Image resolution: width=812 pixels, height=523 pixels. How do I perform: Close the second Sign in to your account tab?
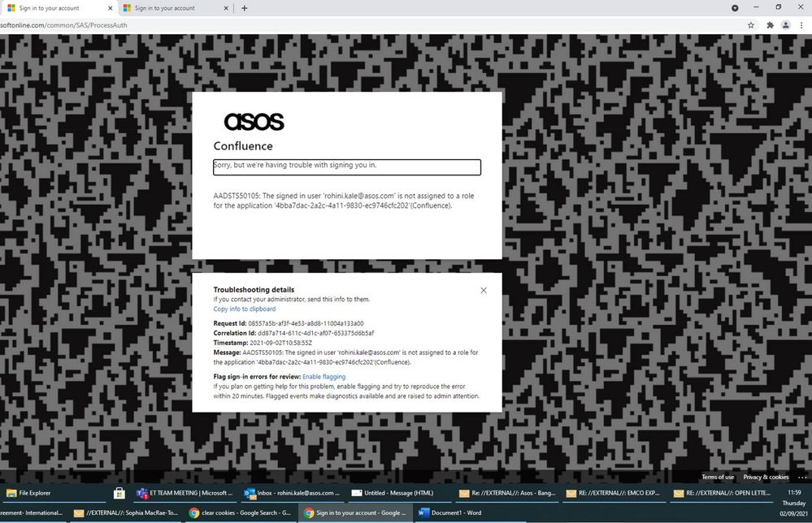click(x=226, y=8)
